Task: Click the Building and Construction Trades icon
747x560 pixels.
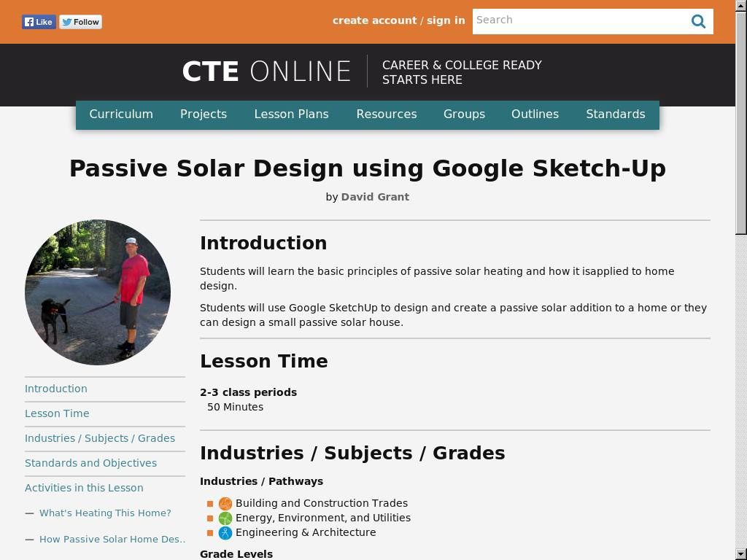Action: coord(225,503)
